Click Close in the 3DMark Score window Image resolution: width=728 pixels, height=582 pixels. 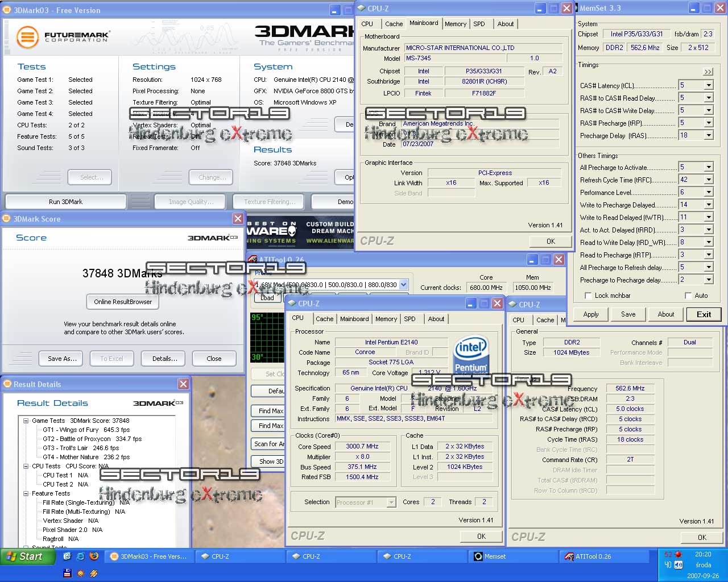pyautogui.click(x=214, y=359)
